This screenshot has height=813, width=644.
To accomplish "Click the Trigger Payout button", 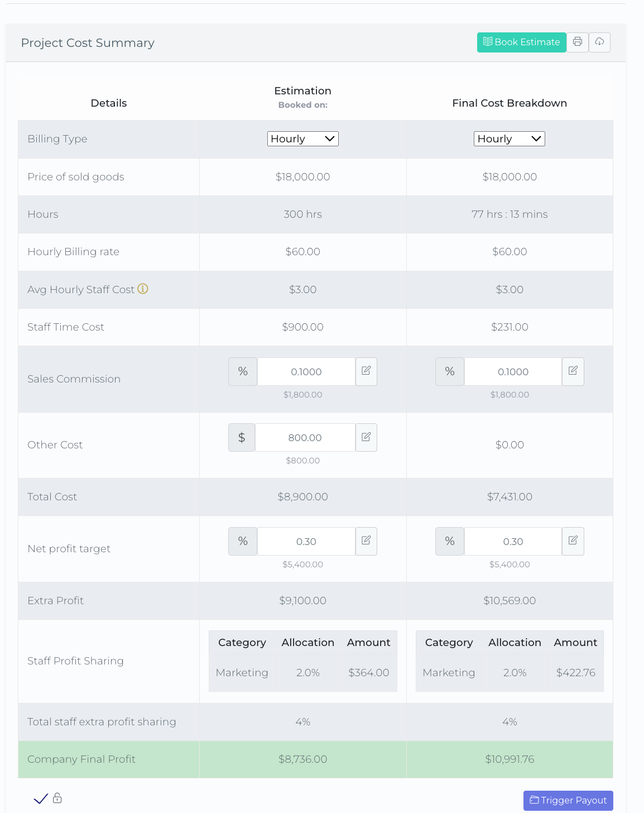I will [568, 800].
